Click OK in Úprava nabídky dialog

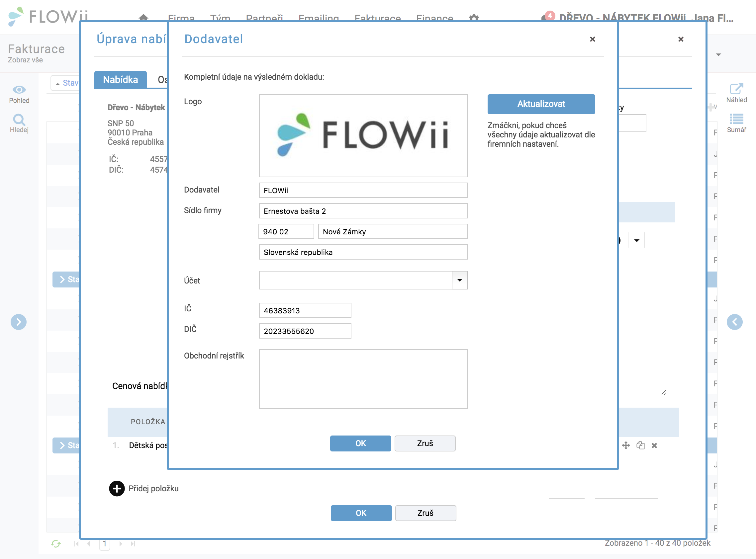pyautogui.click(x=361, y=513)
